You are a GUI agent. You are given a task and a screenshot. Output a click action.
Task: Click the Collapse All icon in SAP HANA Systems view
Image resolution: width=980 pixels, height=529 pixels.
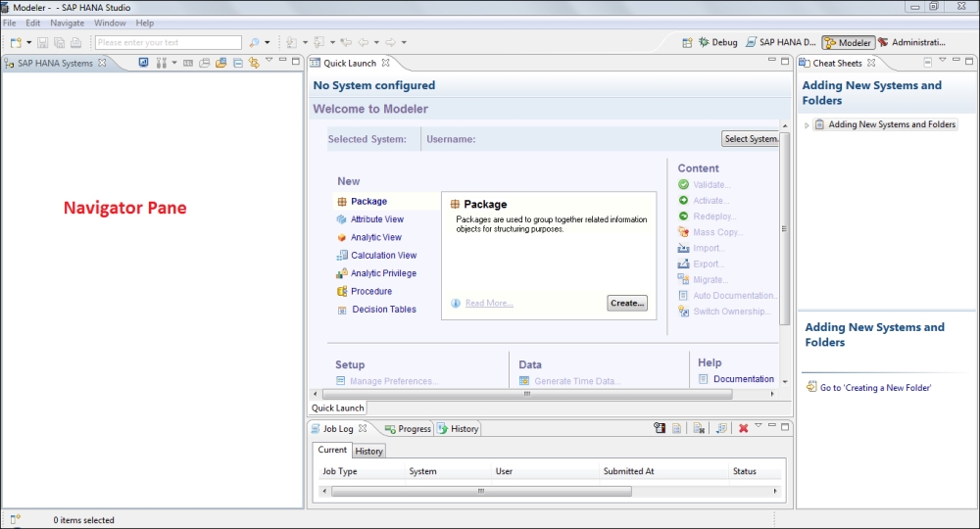point(237,63)
